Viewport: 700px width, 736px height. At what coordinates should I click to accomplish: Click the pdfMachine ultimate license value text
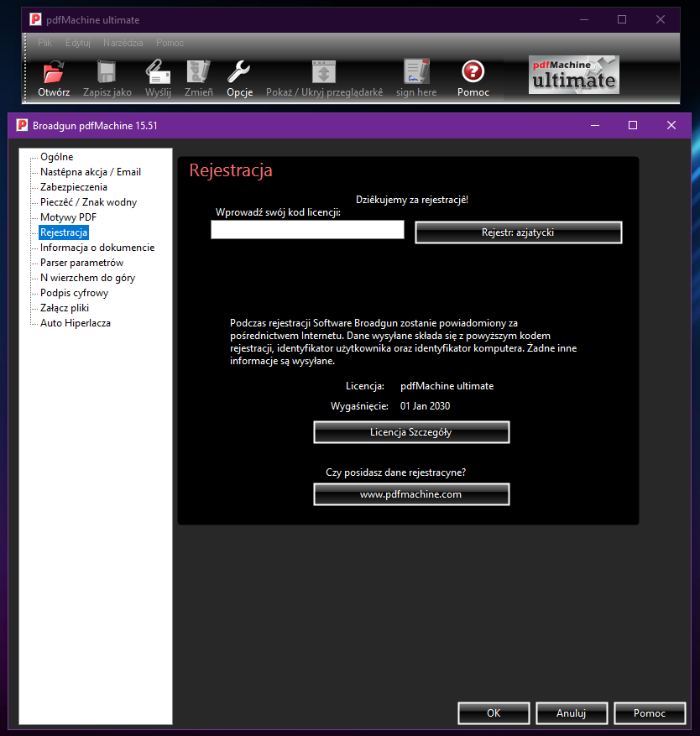click(447, 386)
